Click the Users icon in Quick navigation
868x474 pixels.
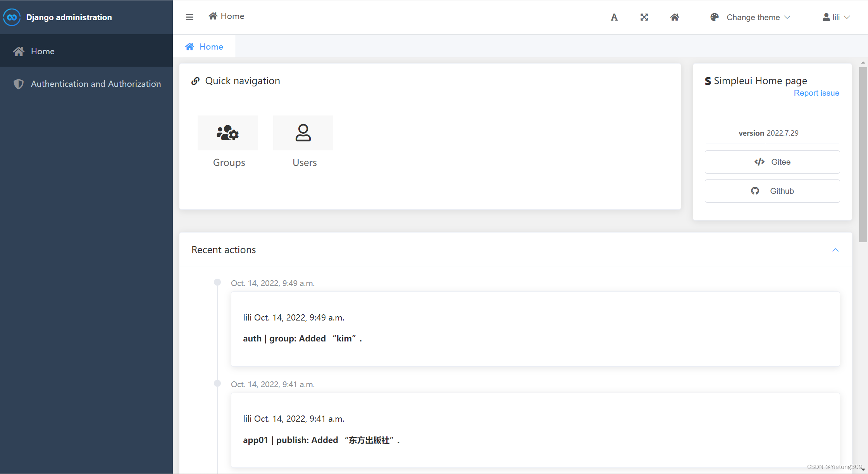point(303,133)
